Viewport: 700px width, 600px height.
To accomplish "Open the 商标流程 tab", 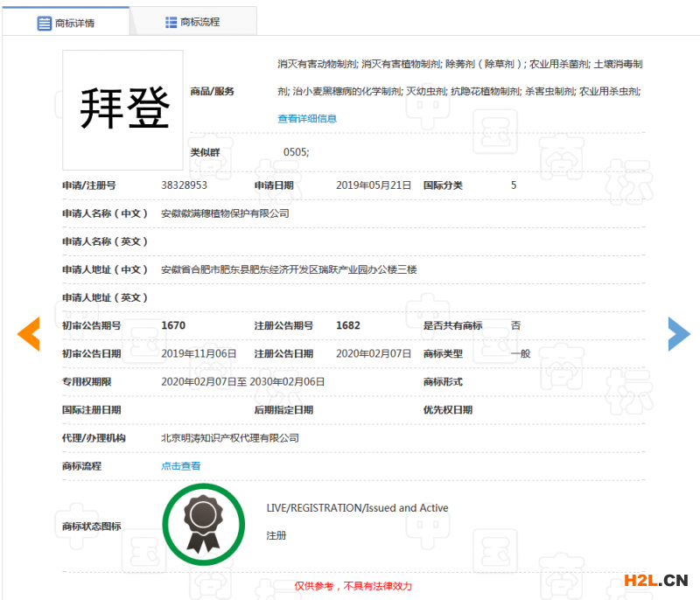I will pyautogui.click(x=192, y=21).
